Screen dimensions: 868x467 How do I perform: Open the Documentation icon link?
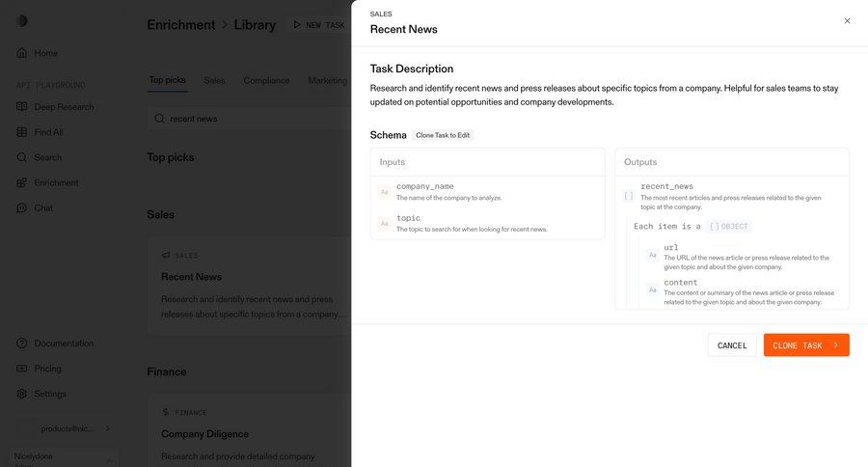pyautogui.click(x=21, y=343)
